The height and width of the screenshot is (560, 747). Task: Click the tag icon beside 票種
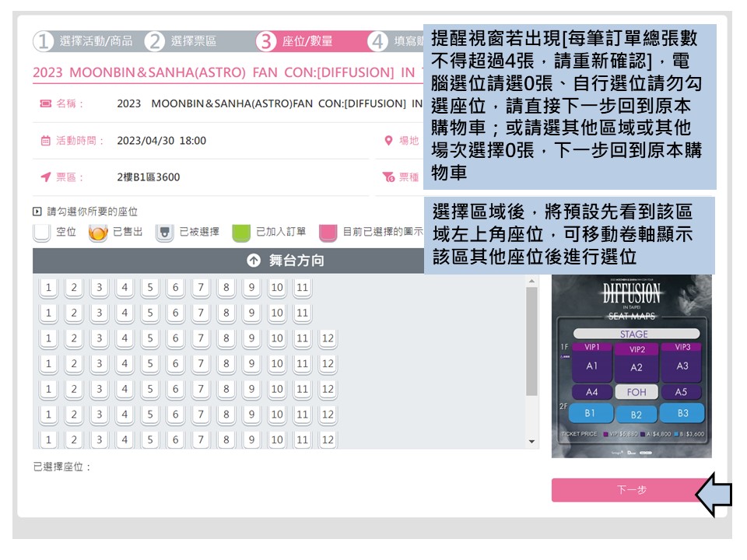[x=387, y=176]
